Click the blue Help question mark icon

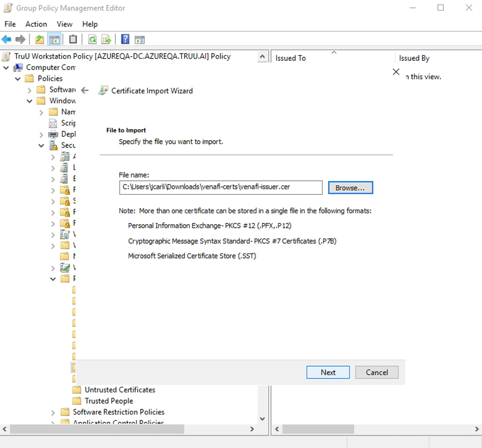click(125, 39)
